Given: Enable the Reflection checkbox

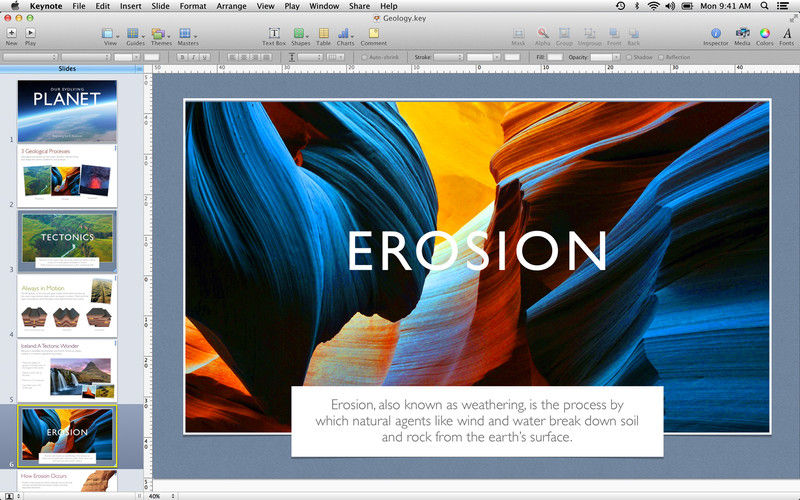Looking at the screenshot, I should pos(661,58).
